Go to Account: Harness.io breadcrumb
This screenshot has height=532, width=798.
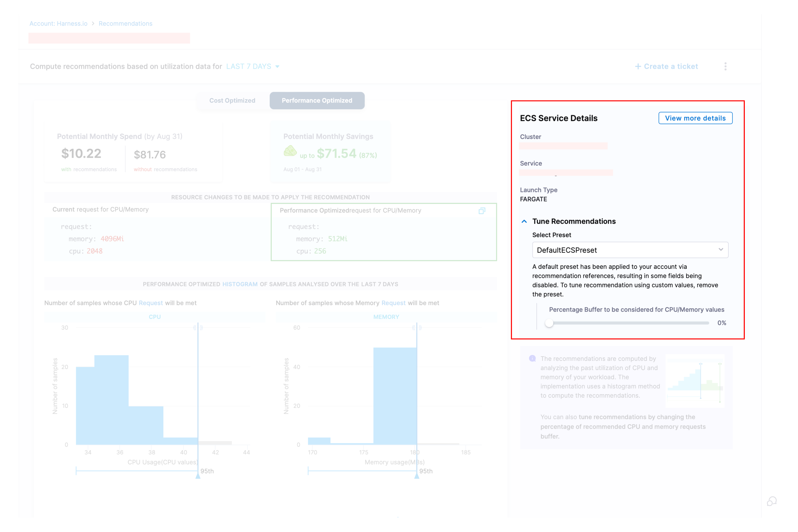point(58,24)
